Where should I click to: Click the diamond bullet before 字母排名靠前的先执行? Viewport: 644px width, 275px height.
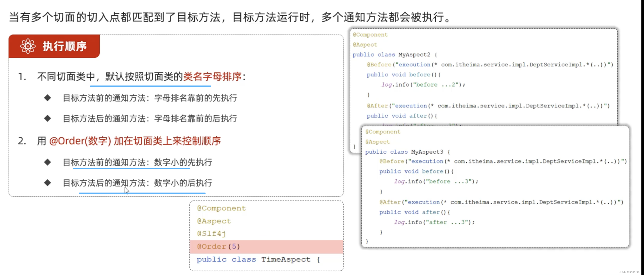pyautogui.click(x=48, y=98)
